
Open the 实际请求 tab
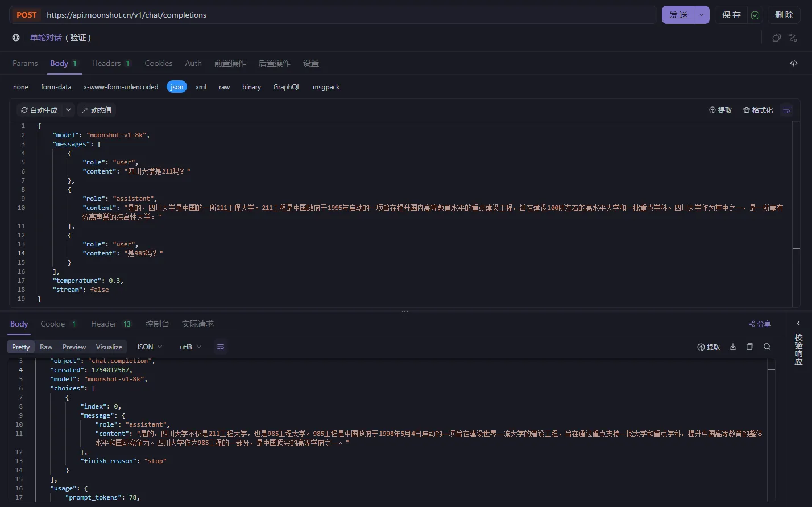click(198, 324)
